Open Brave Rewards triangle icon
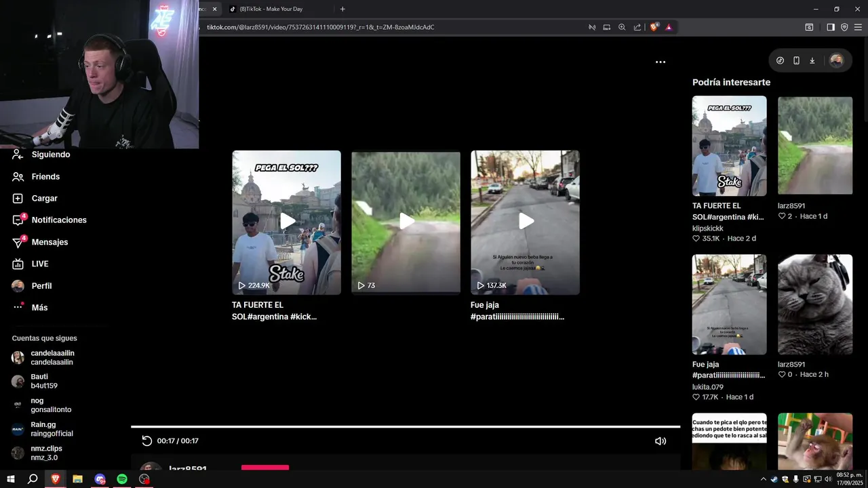868x488 pixels. [669, 27]
